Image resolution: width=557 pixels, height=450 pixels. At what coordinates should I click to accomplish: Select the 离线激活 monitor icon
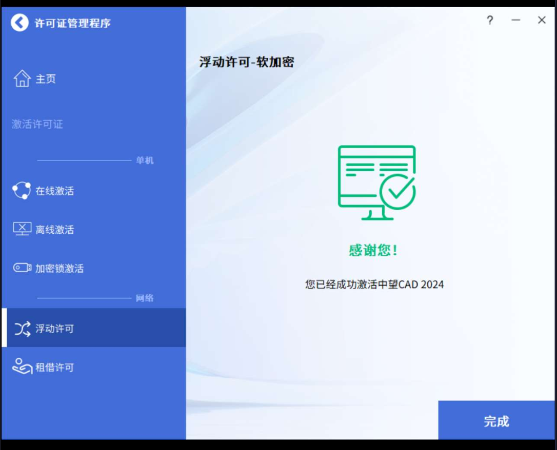[22, 229]
